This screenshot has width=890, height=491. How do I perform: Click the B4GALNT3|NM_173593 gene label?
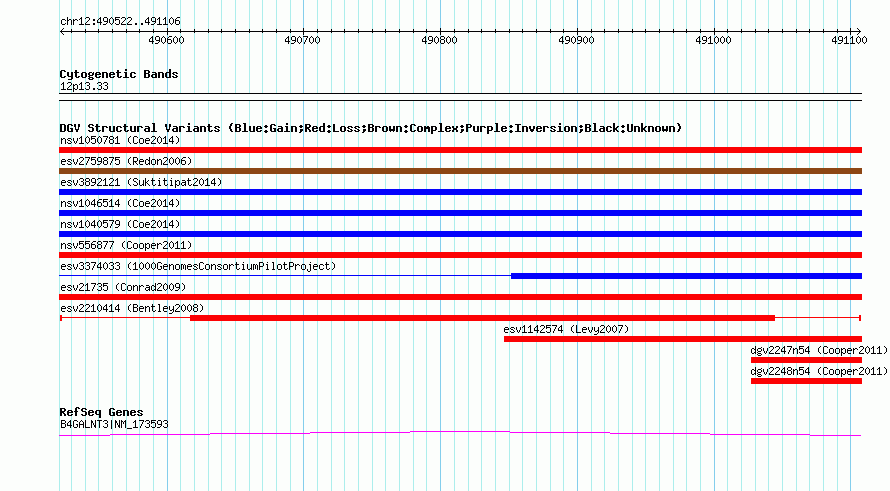[114, 424]
